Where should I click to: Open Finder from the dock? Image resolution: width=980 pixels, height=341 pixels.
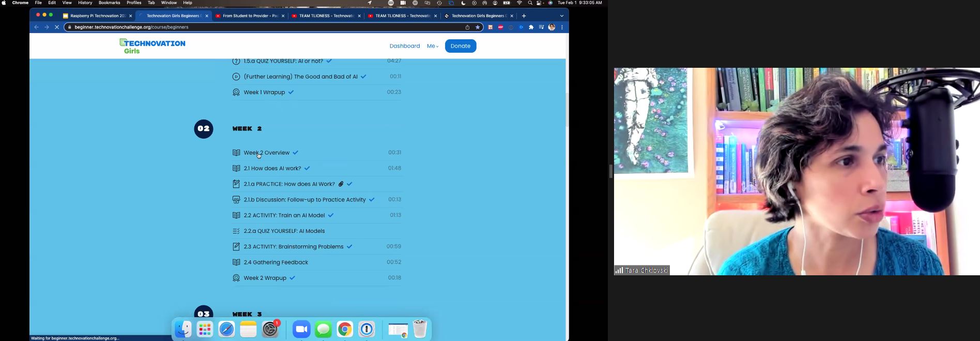click(183, 329)
